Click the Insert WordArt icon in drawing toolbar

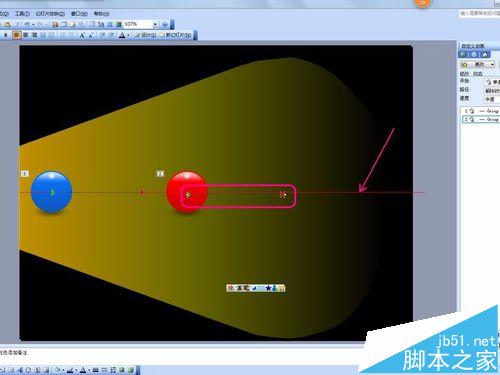point(20,370)
